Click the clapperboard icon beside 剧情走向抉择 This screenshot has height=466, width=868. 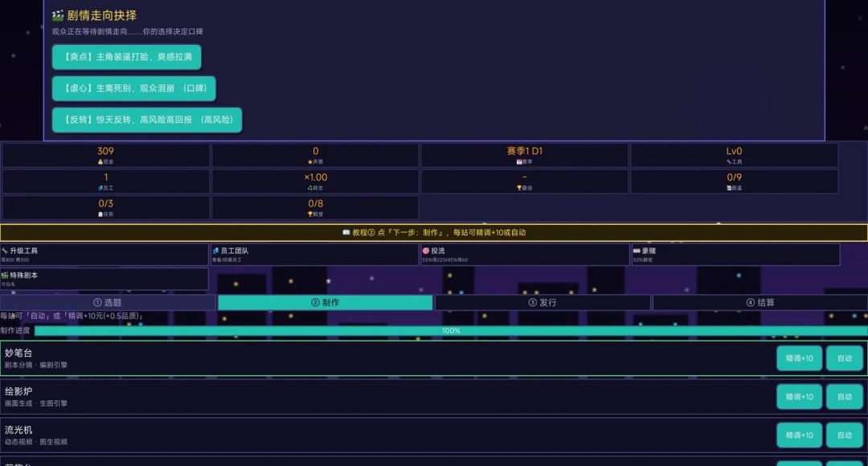click(x=58, y=15)
